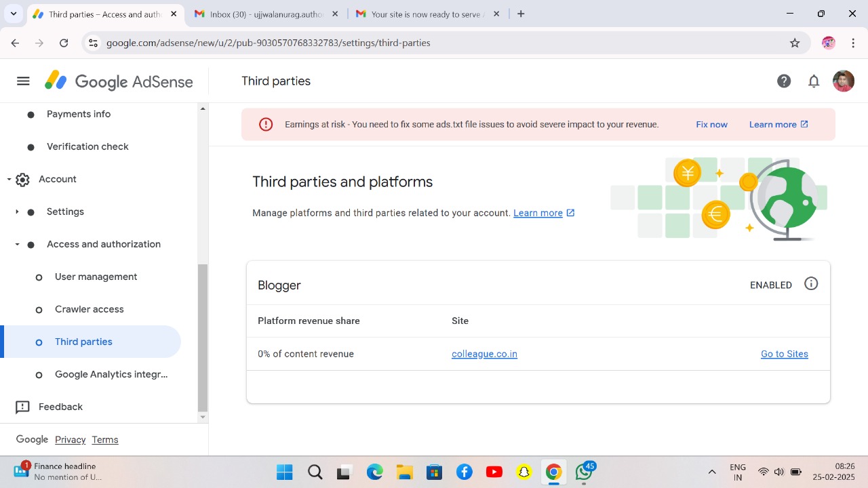This screenshot has width=868, height=488.
Task: Collapse the Account section arrow
Action: 9,180
